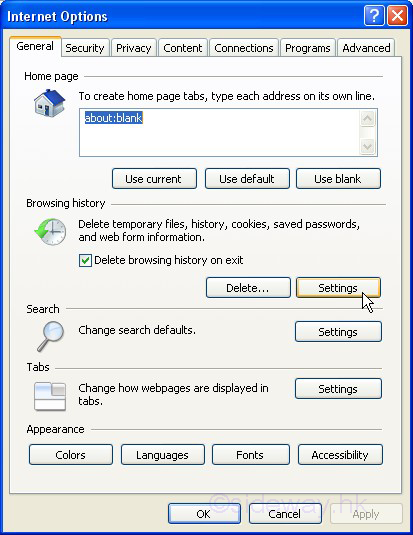Open Accessibility settings
This screenshot has height=535, width=413.
340,455
